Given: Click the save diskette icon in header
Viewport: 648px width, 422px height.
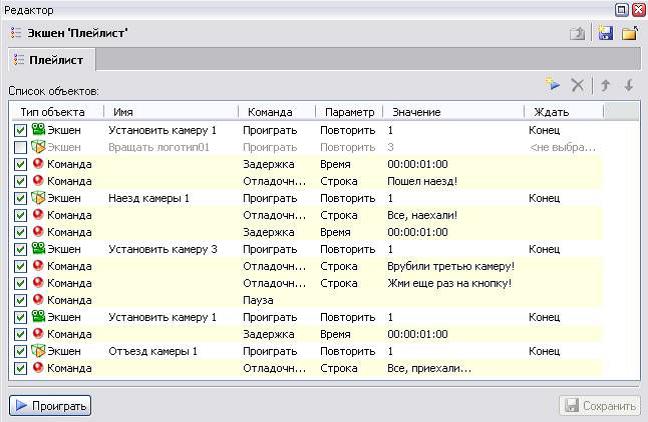Looking at the screenshot, I should pyautogui.click(x=605, y=33).
